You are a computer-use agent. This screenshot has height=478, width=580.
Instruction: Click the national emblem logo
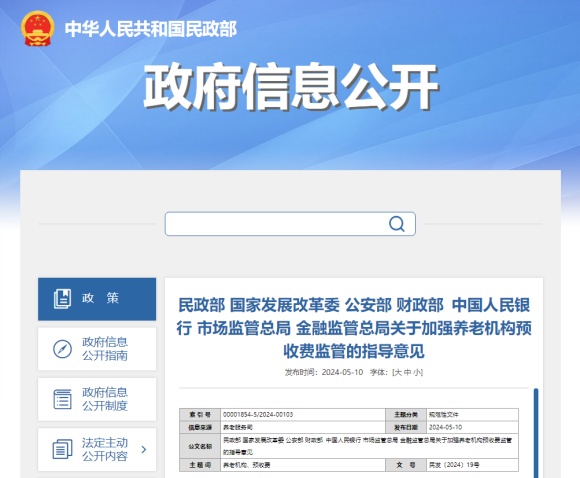(x=37, y=28)
